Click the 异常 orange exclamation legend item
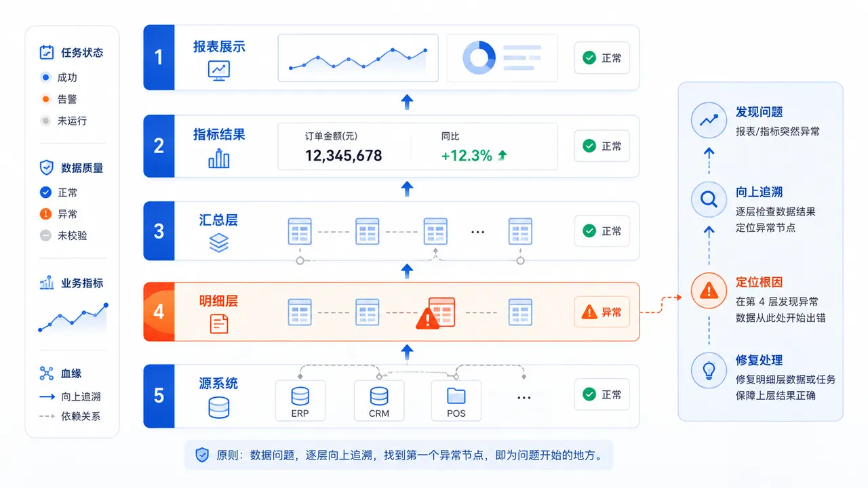 [x=59, y=214]
